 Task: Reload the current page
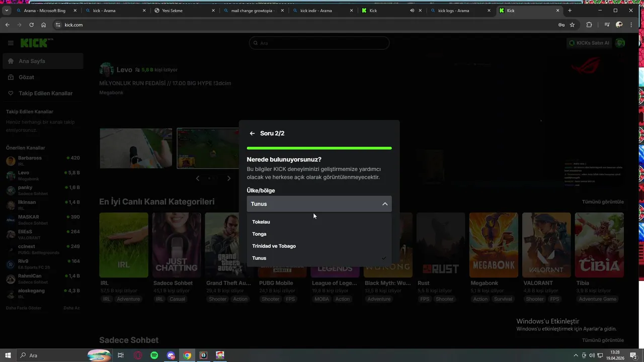point(31,25)
